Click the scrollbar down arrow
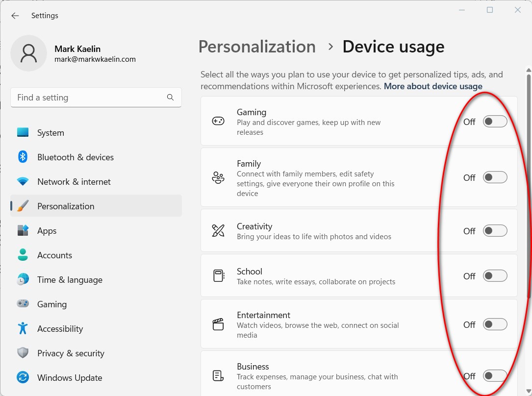The image size is (532, 396). (x=528, y=390)
